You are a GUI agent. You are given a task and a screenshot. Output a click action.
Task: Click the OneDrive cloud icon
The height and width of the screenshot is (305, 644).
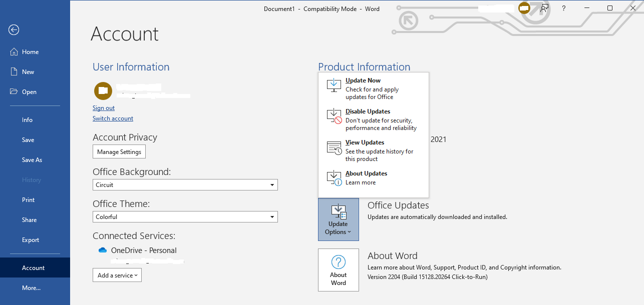pos(103,250)
